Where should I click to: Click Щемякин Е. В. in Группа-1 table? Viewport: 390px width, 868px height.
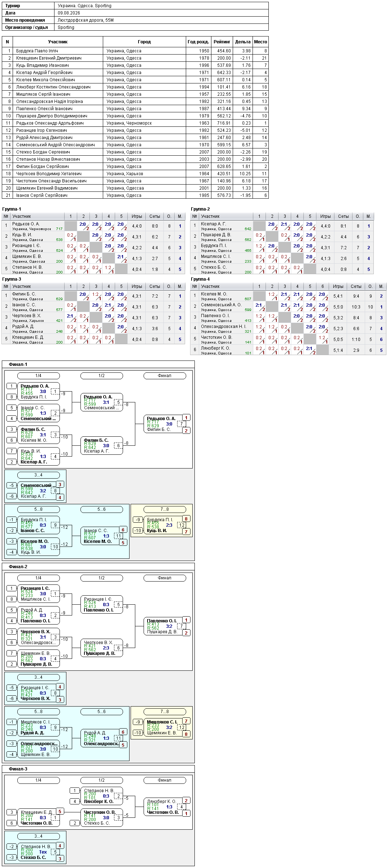pyautogui.click(x=27, y=256)
